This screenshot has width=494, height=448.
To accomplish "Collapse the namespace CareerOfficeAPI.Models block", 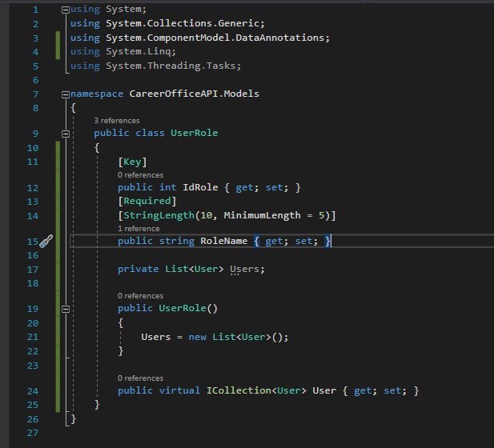I will click(x=65, y=94).
